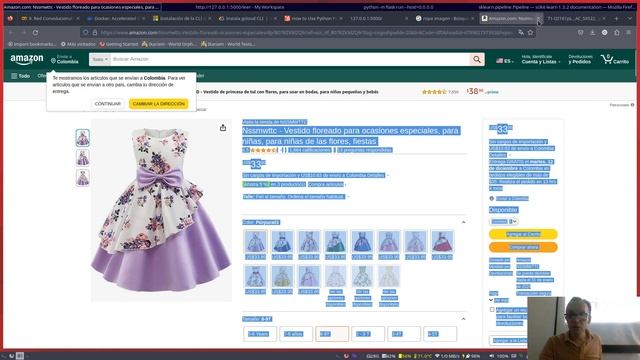Screen dimensions: 640x360
Task: Close the active Amazon.com tab
Action: (538, 18)
